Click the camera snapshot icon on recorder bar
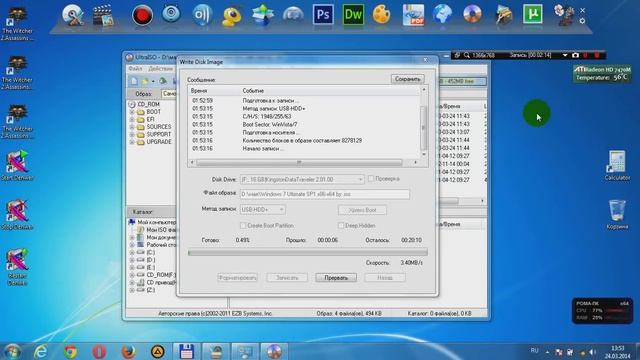Image resolution: width=640 pixels, height=360 pixels. point(576,55)
